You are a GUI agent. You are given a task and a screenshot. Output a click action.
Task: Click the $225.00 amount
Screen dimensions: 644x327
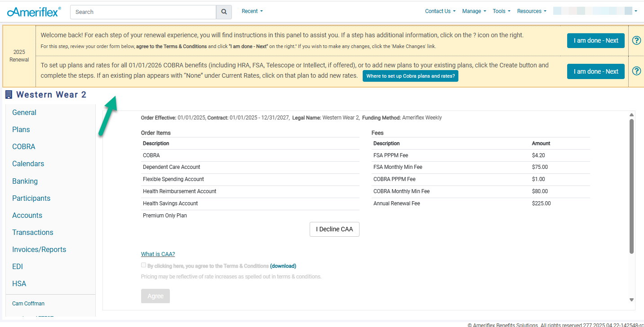coord(541,203)
